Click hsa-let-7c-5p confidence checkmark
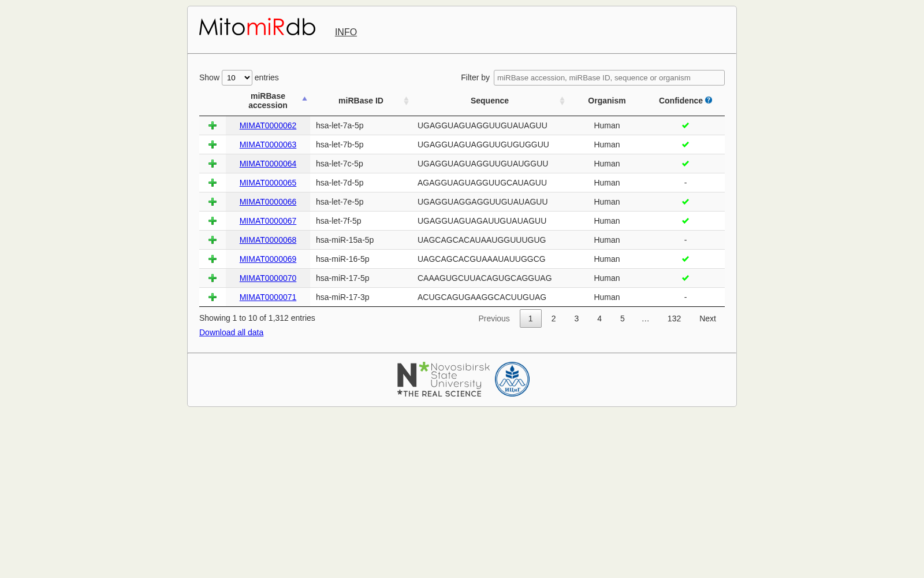Image resolution: width=924 pixels, height=578 pixels. click(685, 164)
